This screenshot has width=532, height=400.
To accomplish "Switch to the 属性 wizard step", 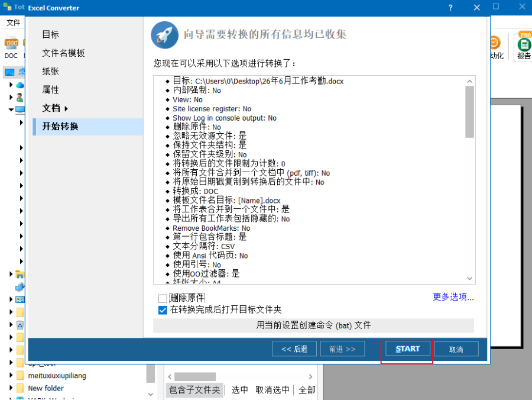I will [51, 89].
